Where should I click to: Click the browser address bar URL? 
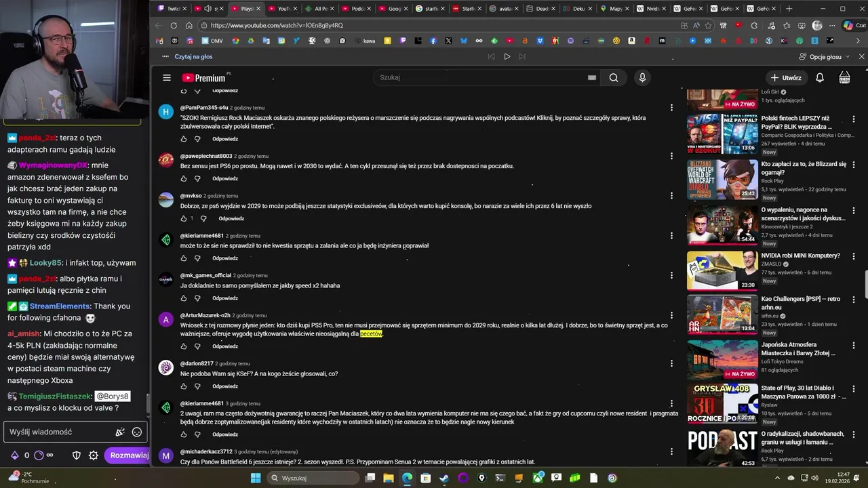277,26
